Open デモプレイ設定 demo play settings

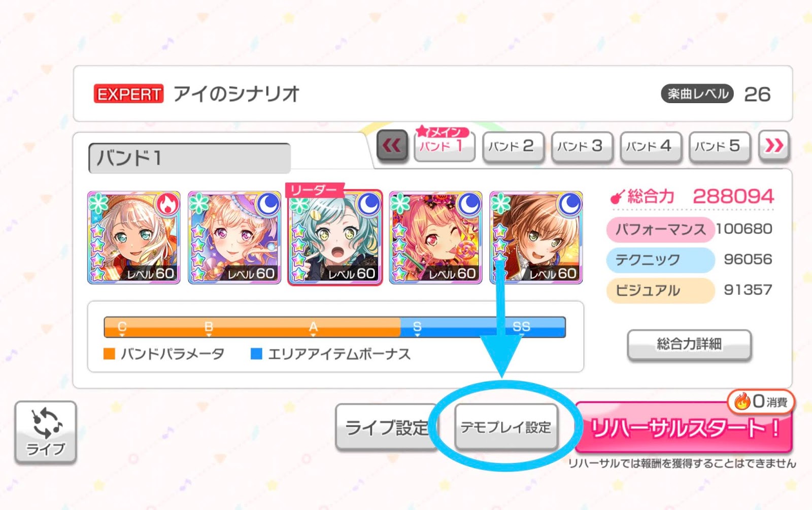(x=506, y=427)
